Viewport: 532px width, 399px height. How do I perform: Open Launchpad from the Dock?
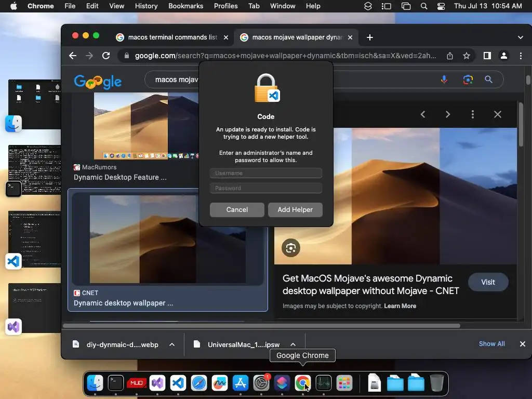tap(344, 383)
